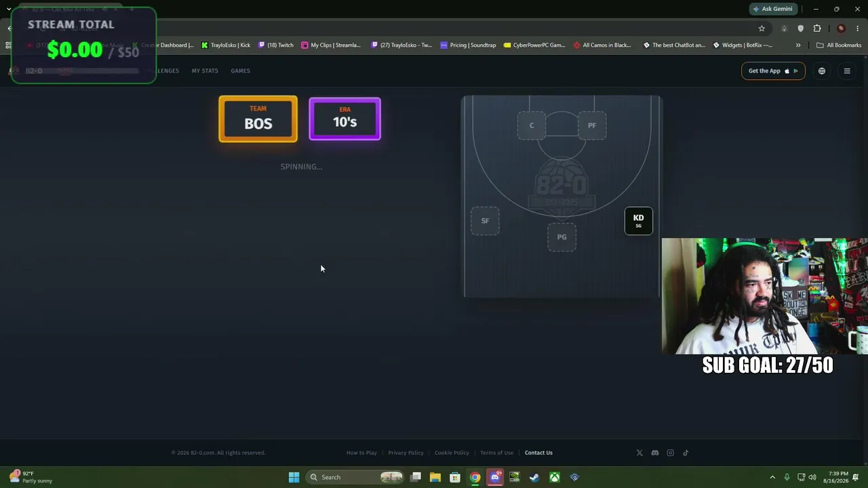868x488 pixels.
Task: Open the (18) Twitch bookmark
Action: pyautogui.click(x=276, y=45)
